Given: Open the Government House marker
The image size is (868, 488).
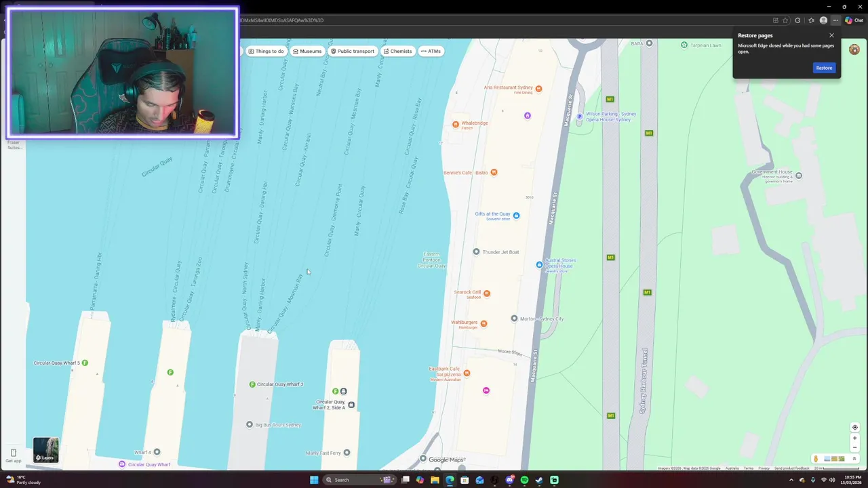Looking at the screenshot, I should (799, 176).
